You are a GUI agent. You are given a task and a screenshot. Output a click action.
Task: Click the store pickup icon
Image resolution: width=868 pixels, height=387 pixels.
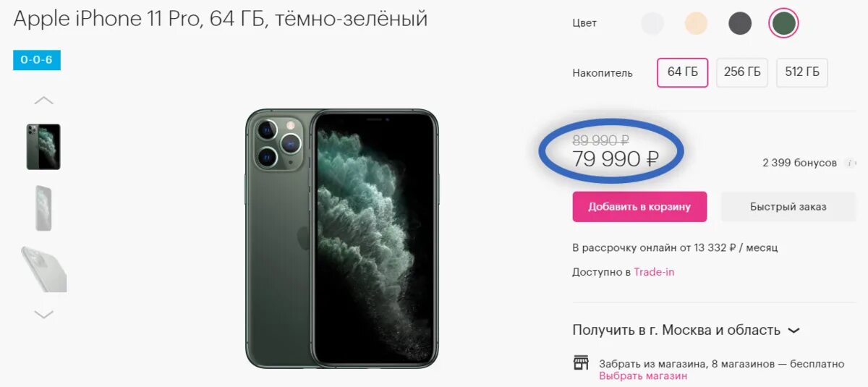581,363
